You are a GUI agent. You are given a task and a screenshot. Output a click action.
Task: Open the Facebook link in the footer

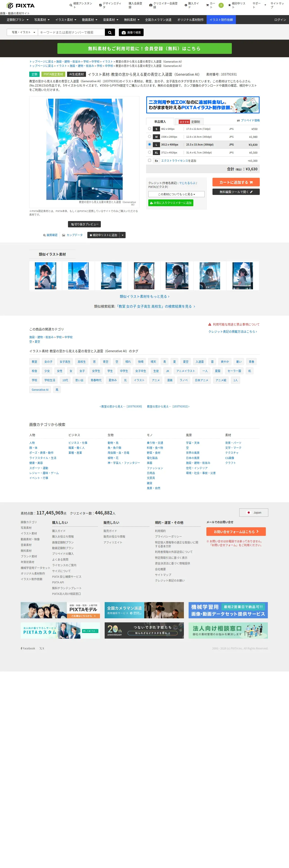(x=28, y=648)
